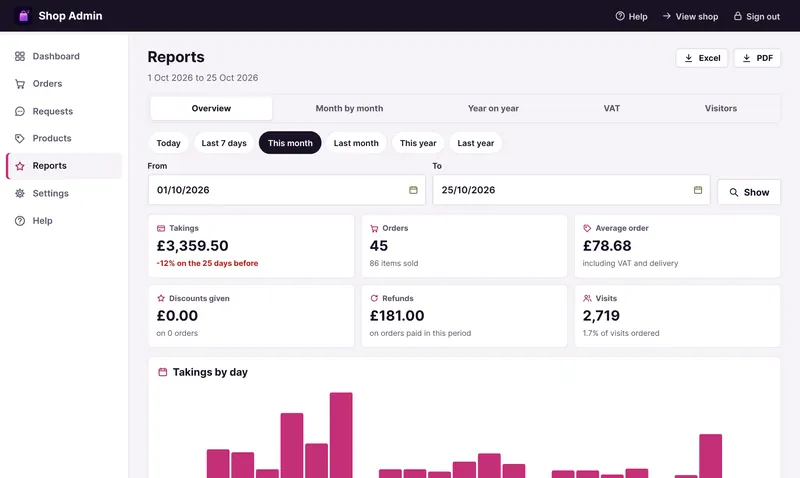Click the Takings card icon
Viewport: 800px width, 478px height.
(161, 228)
